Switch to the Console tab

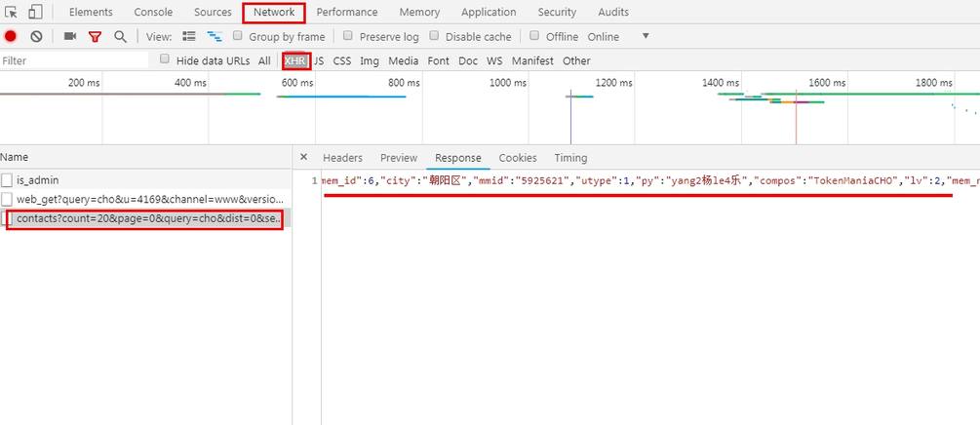click(153, 13)
